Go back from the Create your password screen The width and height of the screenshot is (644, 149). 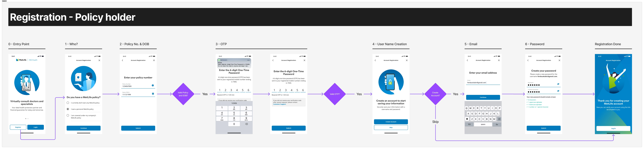[x=528, y=60]
